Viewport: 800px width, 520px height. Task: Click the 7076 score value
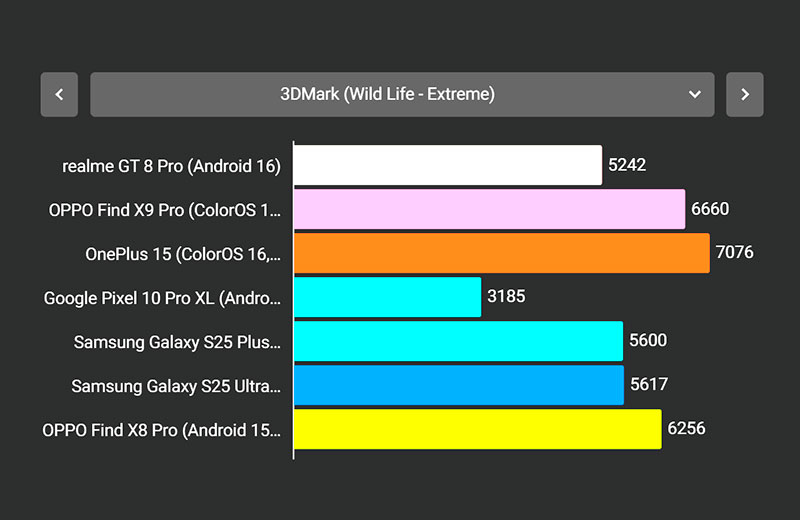(734, 253)
